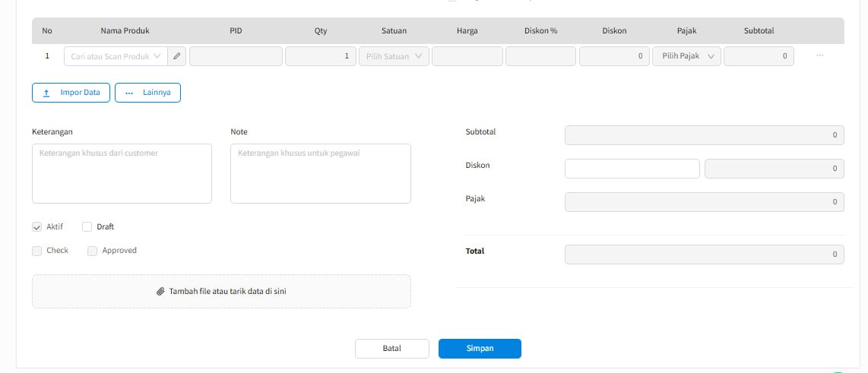Click the Note label
Image resolution: width=868 pixels, height=373 pixels.
click(239, 131)
